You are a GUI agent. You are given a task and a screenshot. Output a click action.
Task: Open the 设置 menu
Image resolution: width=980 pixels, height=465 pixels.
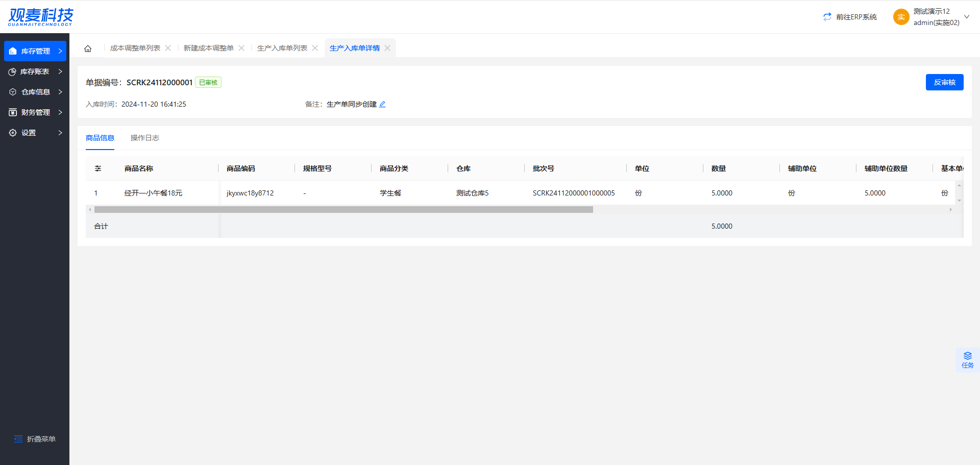click(35, 133)
